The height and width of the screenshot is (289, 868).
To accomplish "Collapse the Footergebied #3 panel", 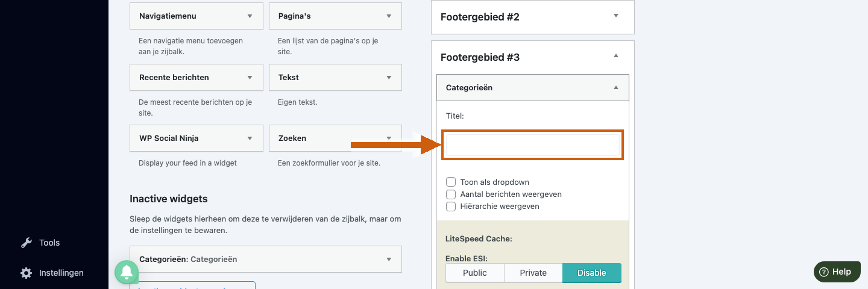I will [x=615, y=56].
